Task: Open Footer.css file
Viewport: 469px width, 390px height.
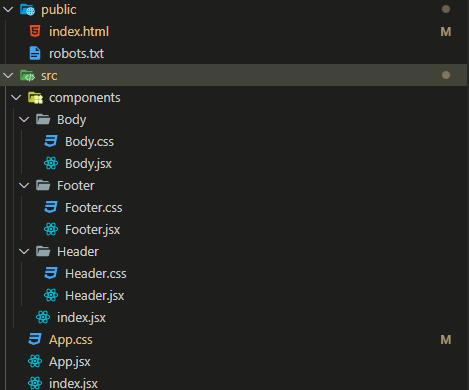Action: (94, 208)
